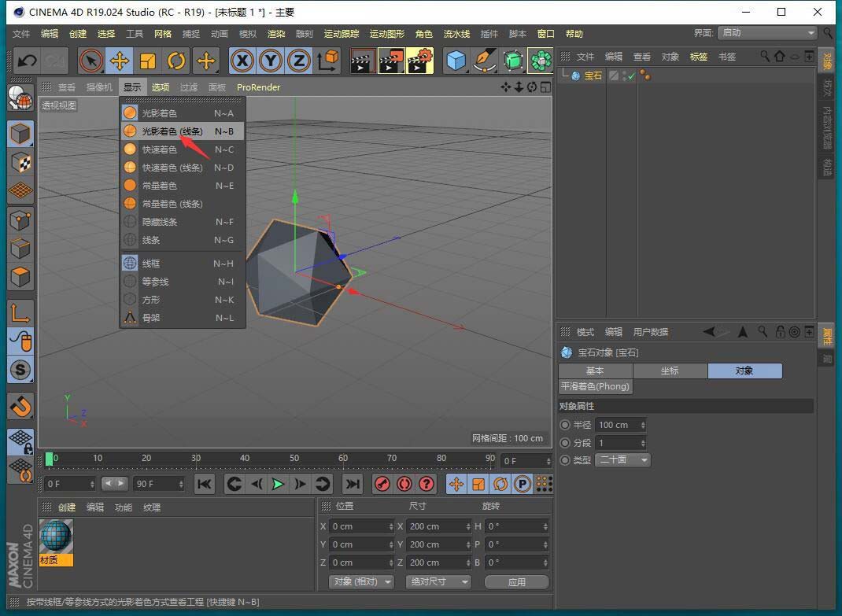The width and height of the screenshot is (842, 616).
Task: Open the 界面 layout dropdown showing 启动
Action: (x=768, y=33)
